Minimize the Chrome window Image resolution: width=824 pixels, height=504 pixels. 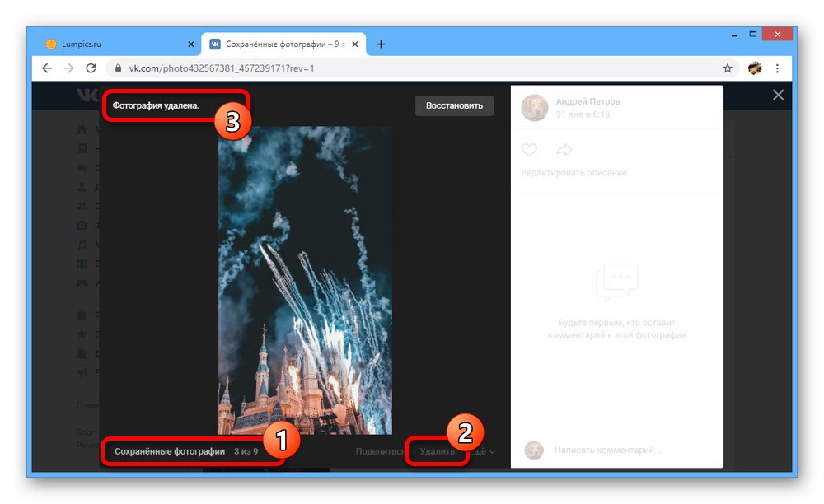[734, 35]
